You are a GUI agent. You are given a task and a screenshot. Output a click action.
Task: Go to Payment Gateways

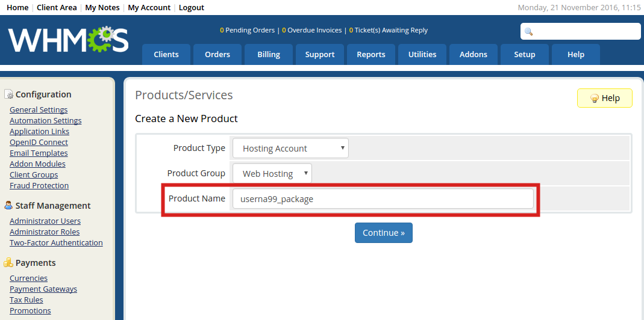43,289
